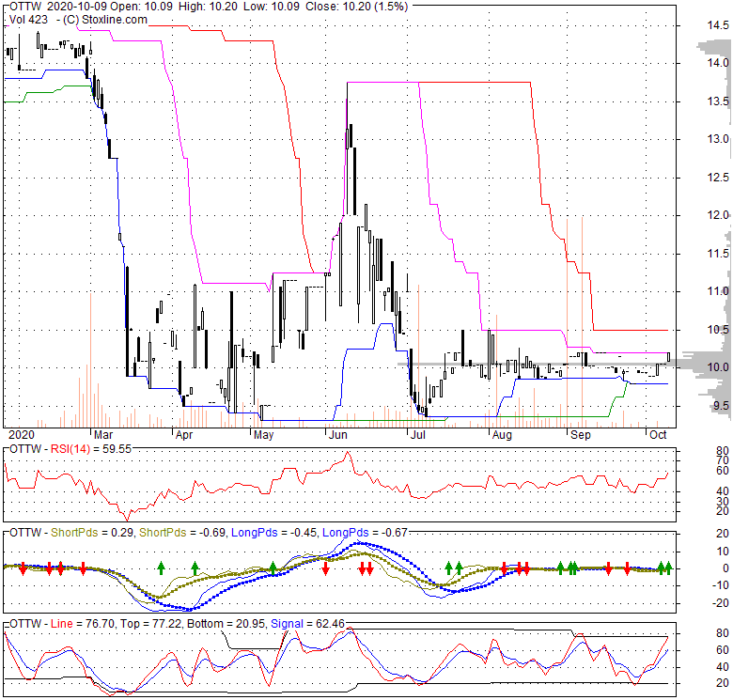733x700 pixels.
Task: Select the date 2020-10-09 in the header
Action: 77,7
